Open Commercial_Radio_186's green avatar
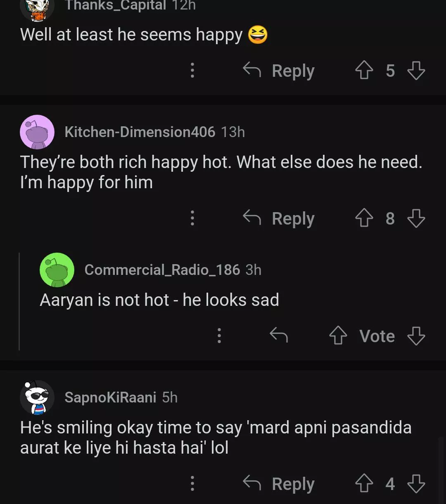Screen dimensions: 446x504 click(57, 270)
